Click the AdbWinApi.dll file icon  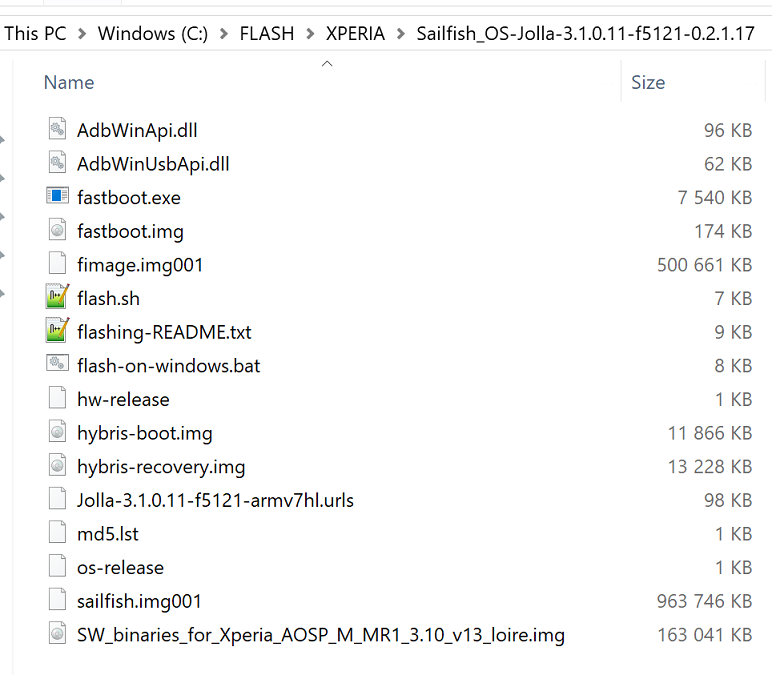(x=57, y=130)
